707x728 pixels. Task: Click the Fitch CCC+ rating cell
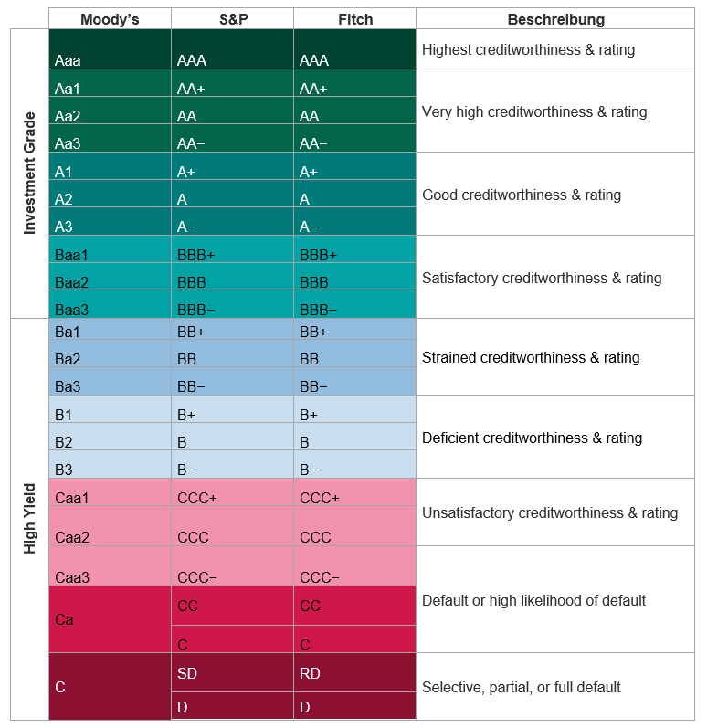tap(354, 498)
